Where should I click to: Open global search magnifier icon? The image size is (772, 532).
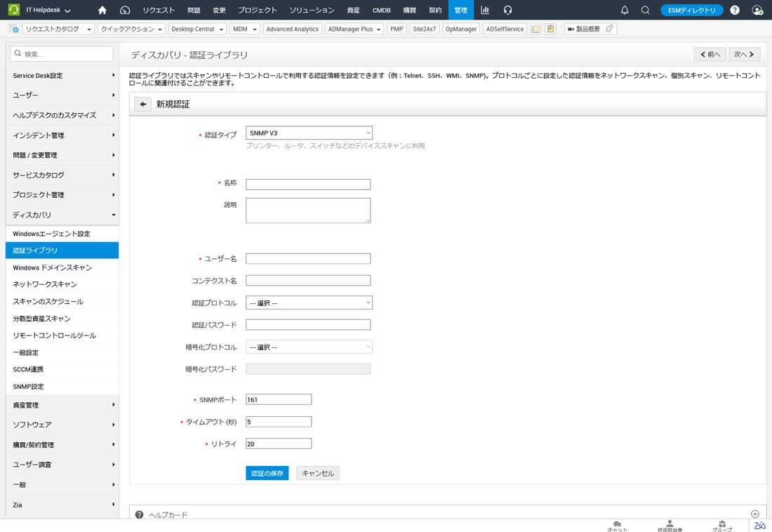pyautogui.click(x=645, y=10)
